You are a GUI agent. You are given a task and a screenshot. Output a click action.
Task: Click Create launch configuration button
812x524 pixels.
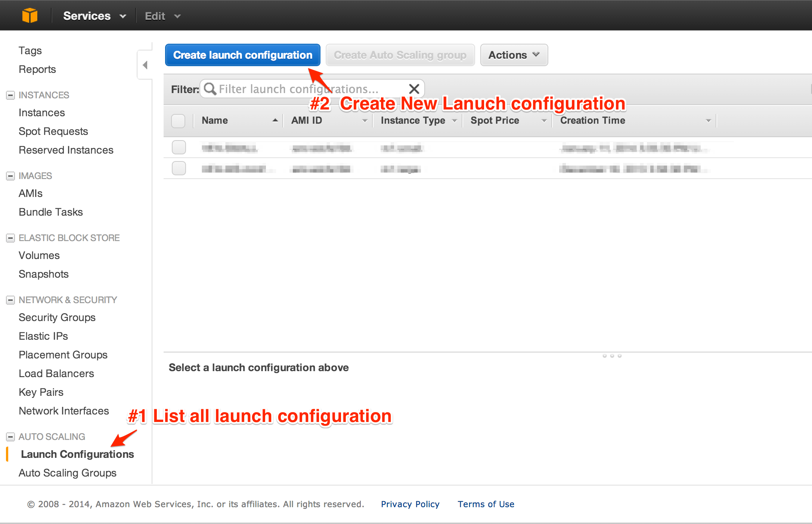tap(243, 55)
